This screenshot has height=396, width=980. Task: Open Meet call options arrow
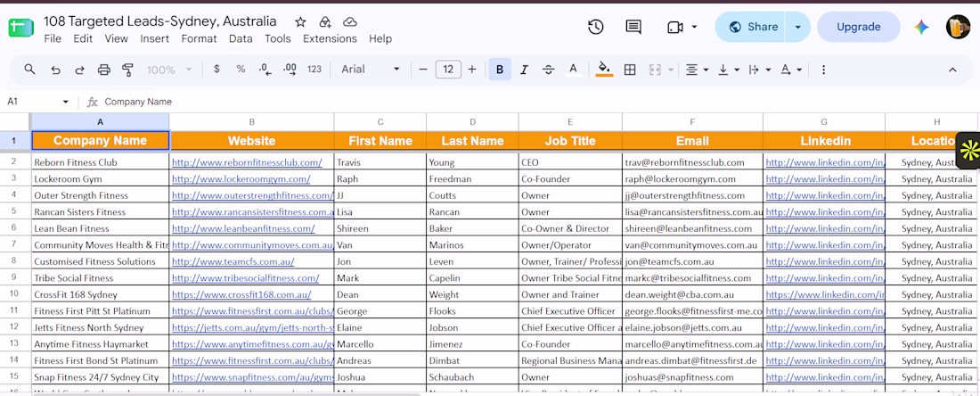click(x=694, y=27)
